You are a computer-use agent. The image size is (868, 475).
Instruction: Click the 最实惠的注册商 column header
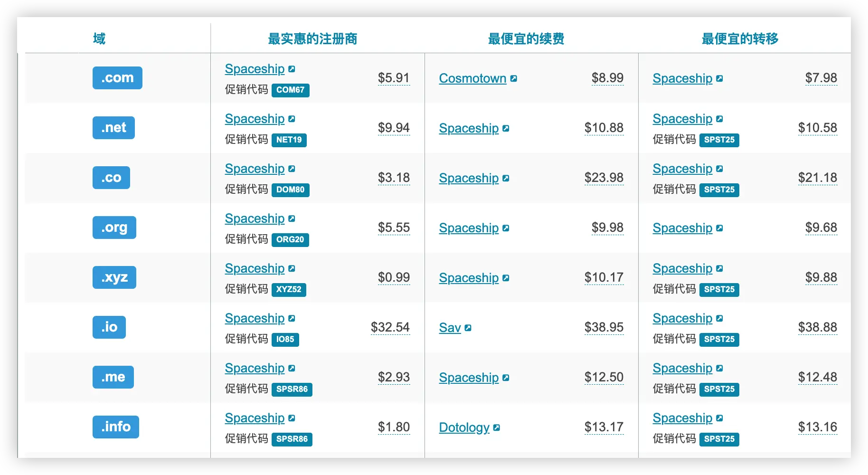312,39
